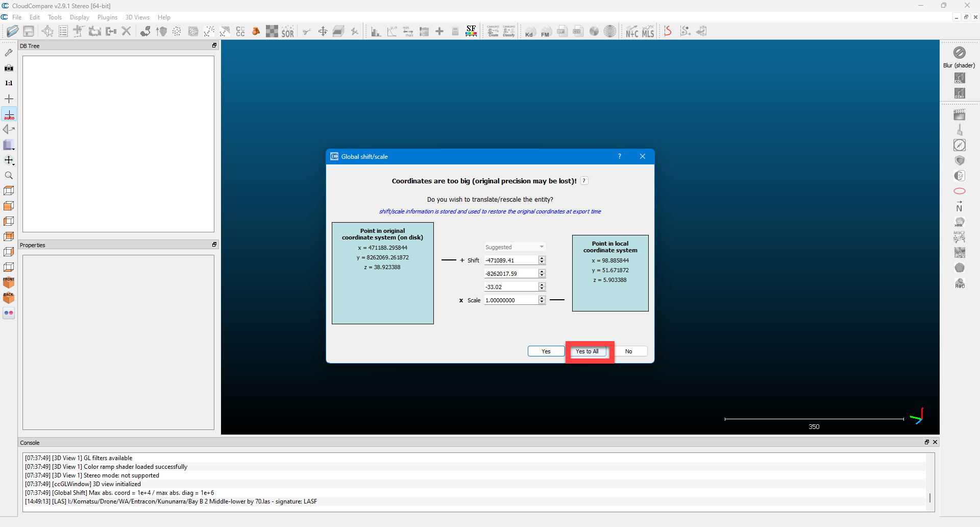This screenshot has width=980, height=527.
Task: Click the HPR plugin icon
Action: click(959, 222)
